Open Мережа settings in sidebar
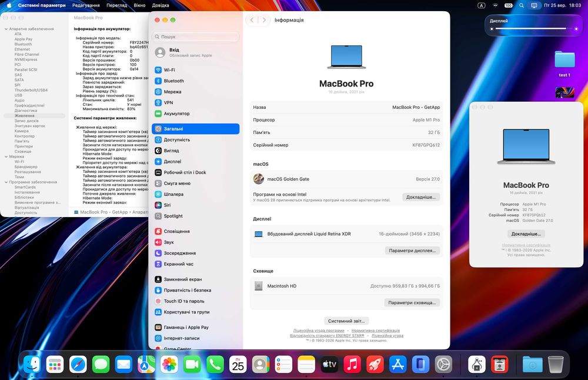 pos(195,92)
